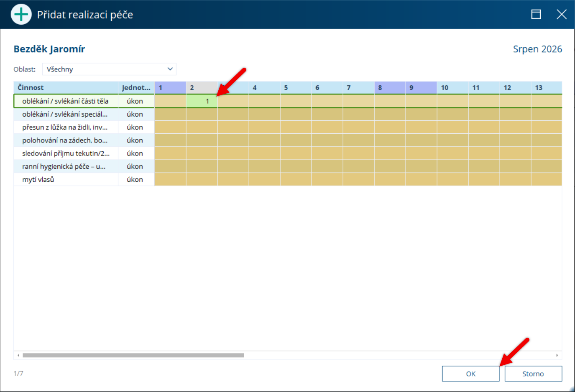This screenshot has width=575, height=392.
Task: Click day 10 cell for polohování na zádech
Action: [452, 140]
